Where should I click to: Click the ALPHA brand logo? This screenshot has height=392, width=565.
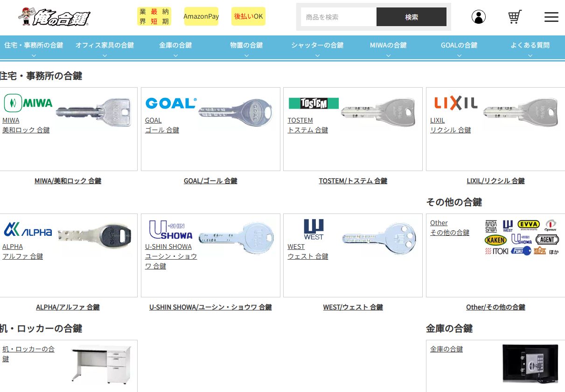click(28, 229)
